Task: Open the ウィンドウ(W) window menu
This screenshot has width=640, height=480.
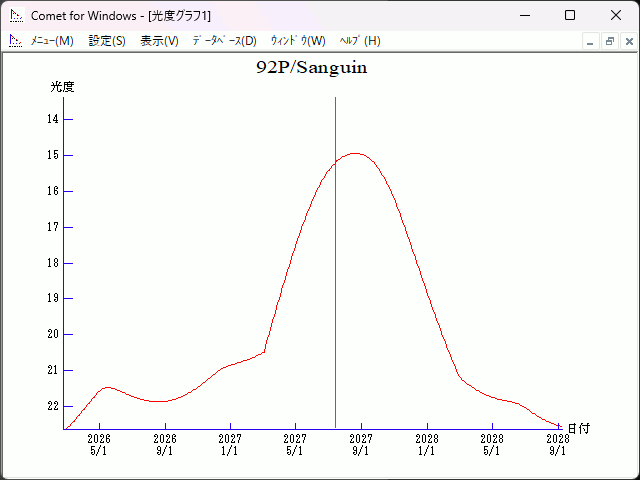Action: [298, 41]
